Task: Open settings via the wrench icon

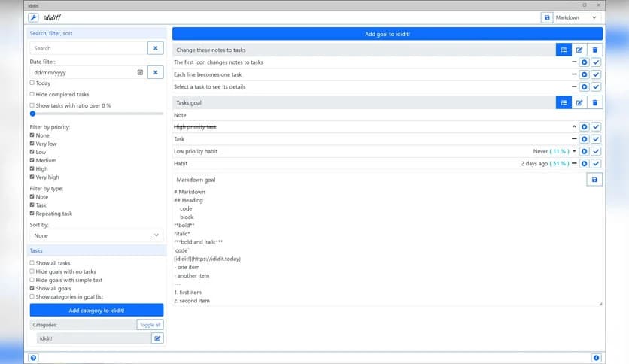Action: [x=33, y=17]
